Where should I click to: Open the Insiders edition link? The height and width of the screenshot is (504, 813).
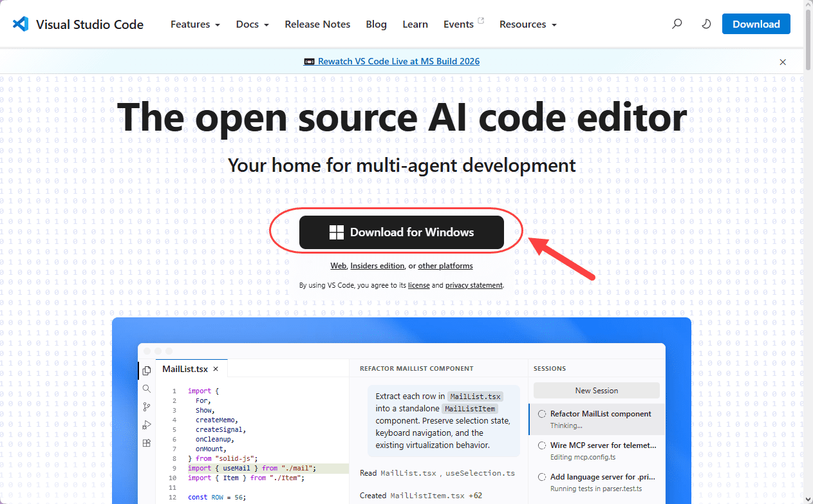click(377, 266)
